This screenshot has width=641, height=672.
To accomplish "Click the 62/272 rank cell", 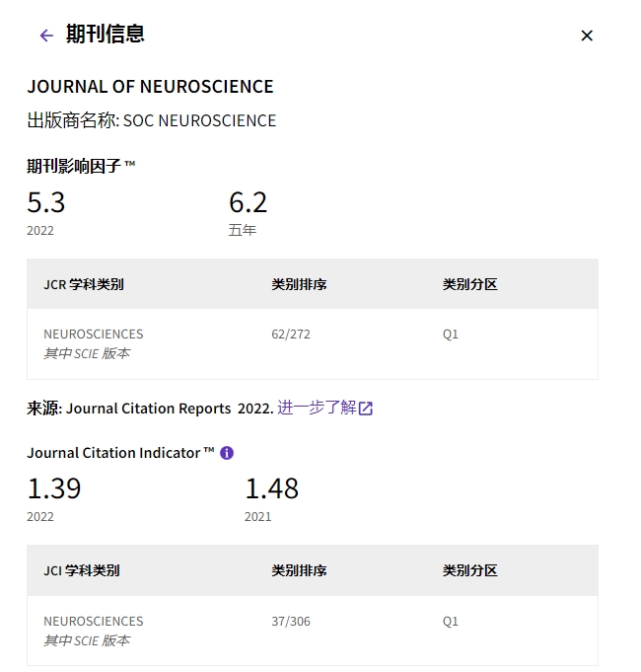I will pyautogui.click(x=291, y=335).
